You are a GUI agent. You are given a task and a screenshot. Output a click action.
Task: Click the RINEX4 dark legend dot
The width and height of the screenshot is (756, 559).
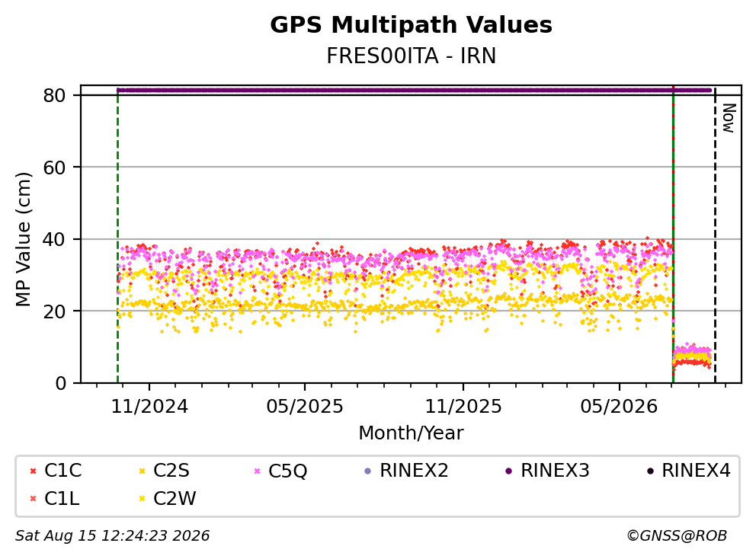(x=650, y=471)
